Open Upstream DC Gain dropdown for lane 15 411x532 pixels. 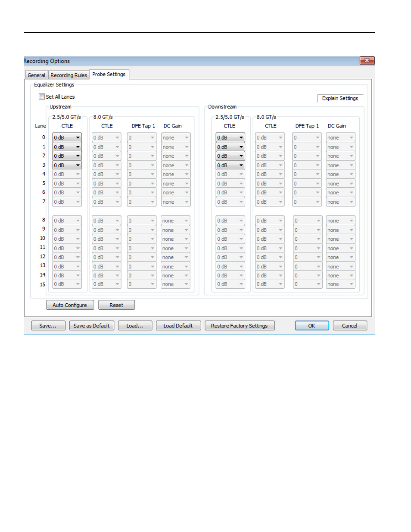click(x=176, y=284)
